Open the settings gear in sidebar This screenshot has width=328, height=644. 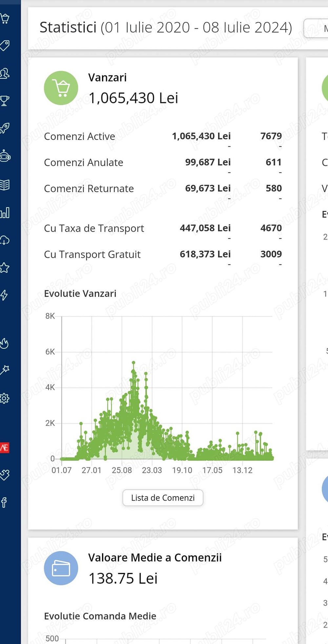5,399
